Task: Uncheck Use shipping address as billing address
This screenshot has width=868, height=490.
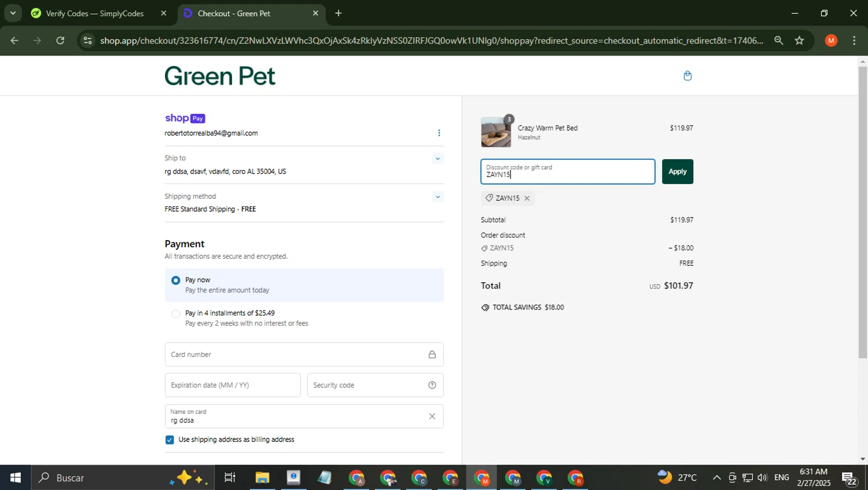Action: [170, 440]
